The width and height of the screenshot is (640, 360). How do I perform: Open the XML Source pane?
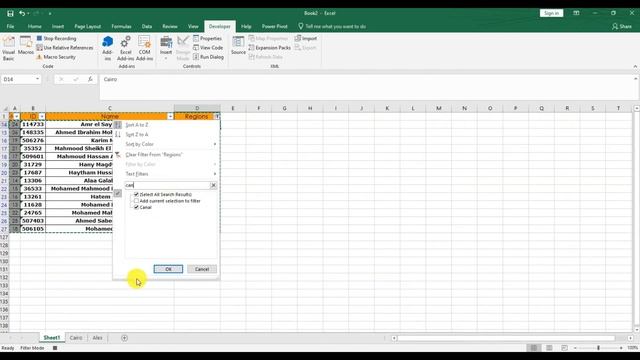coord(238,46)
